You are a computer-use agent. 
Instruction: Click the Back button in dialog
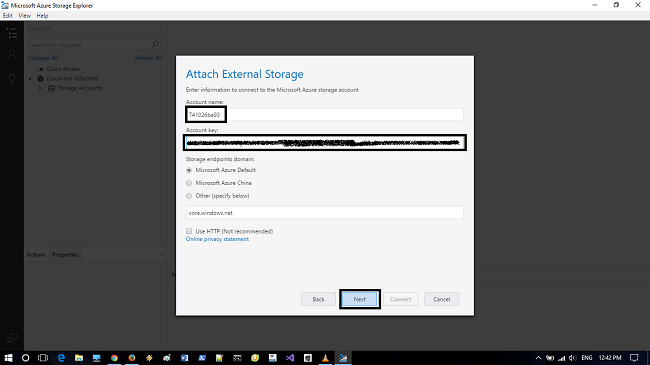318,299
